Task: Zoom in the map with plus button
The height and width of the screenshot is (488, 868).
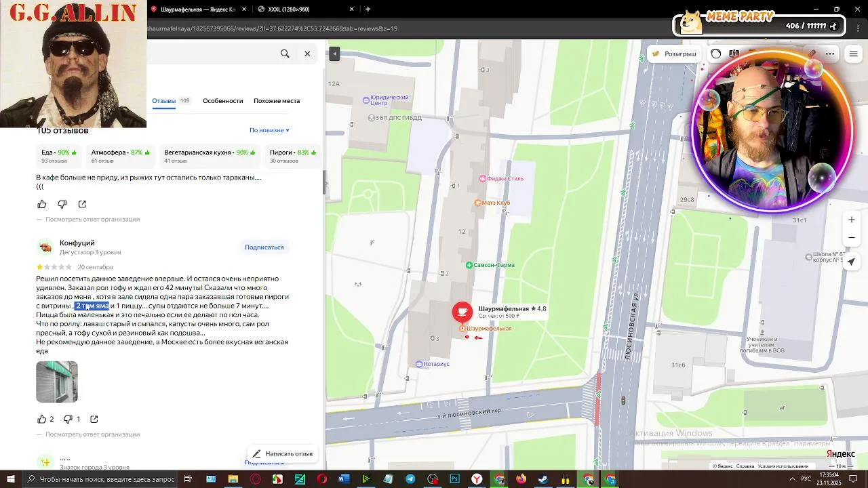Action: click(852, 220)
